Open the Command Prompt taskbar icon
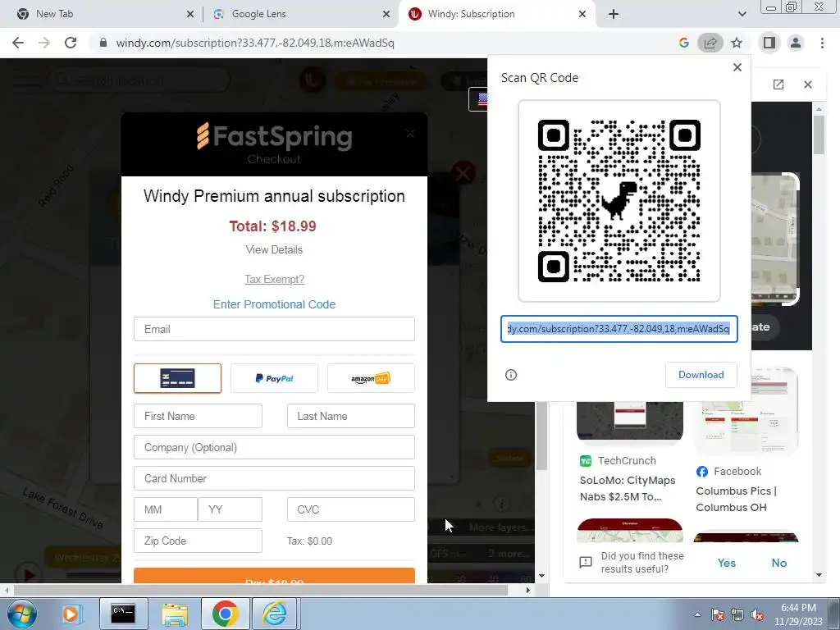Screen dimensions: 840x630 pos(123,614)
